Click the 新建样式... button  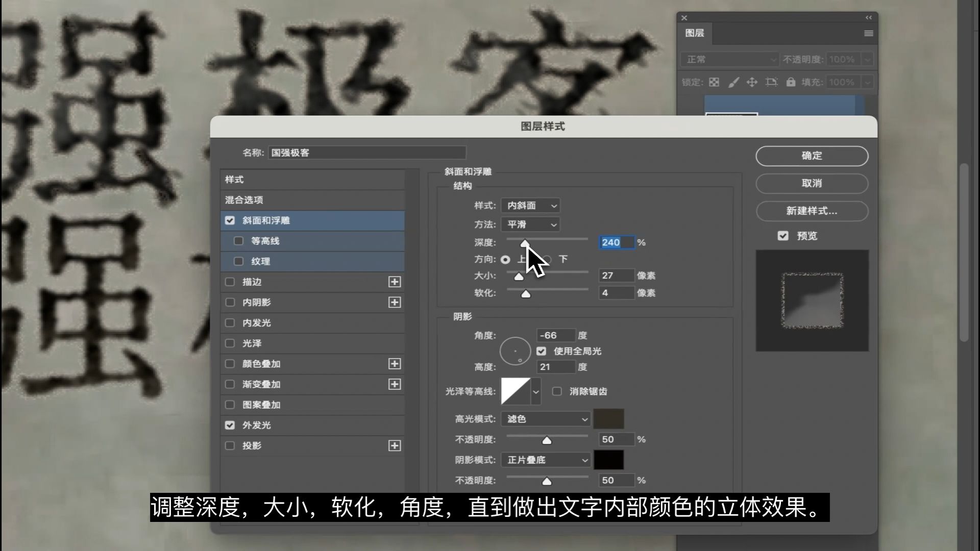pyautogui.click(x=812, y=211)
